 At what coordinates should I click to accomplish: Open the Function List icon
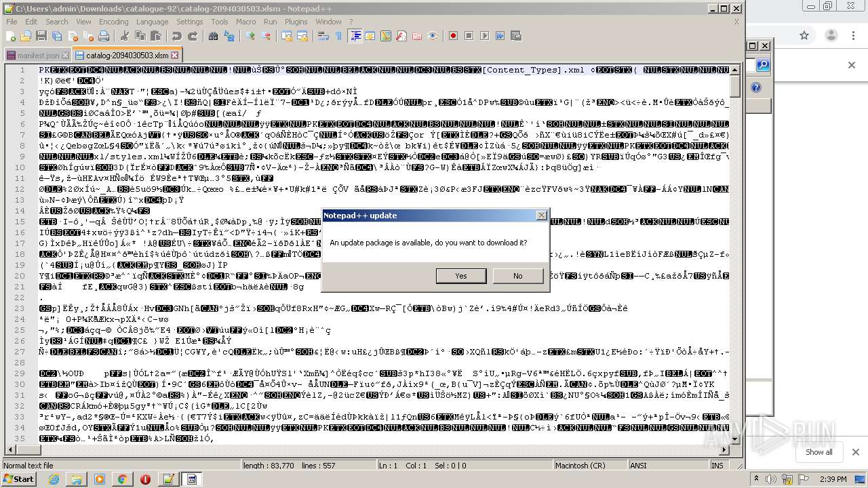click(401, 36)
